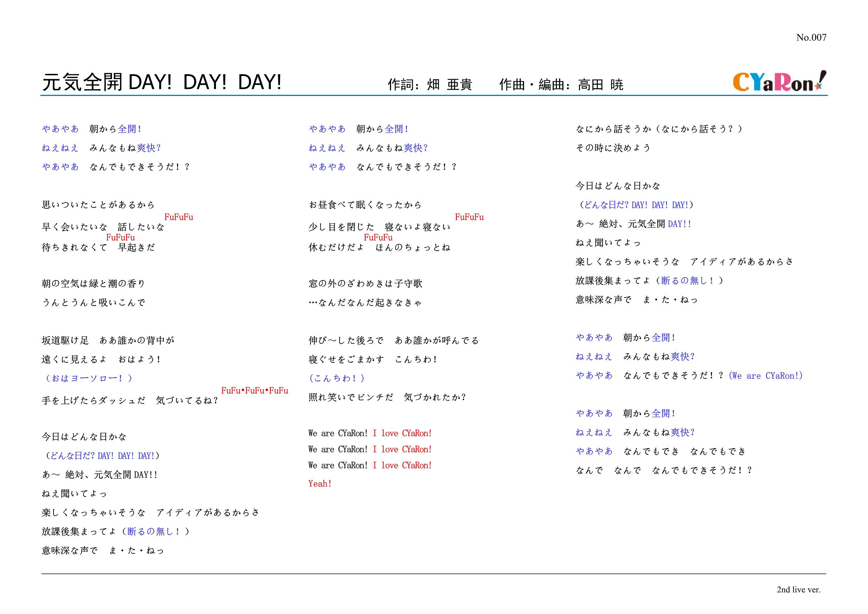This screenshot has height=614, width=868.
Task: Click the line 照れ笑いでピンチだ 気づかれたか？
Action: [387, 397]
